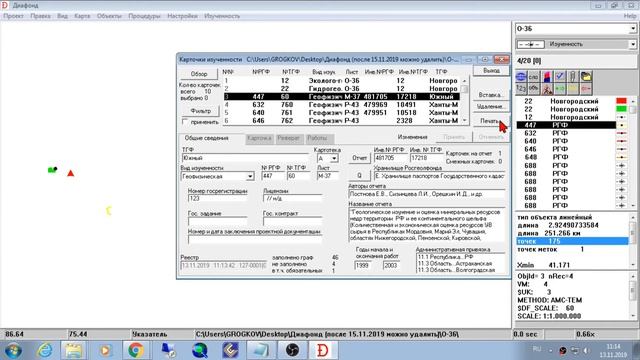
Task: Toggle the 'применить' filter checkbox
Action: pyautogui.click(x=185, y=122)
